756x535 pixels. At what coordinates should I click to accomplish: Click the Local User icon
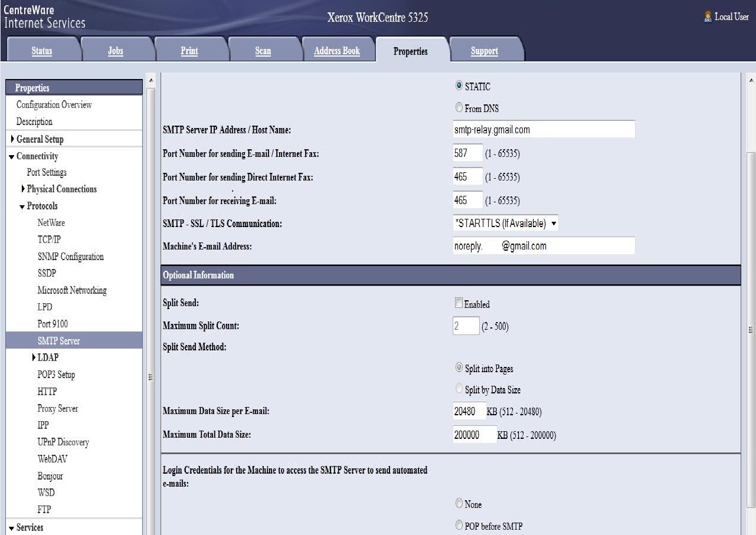(708, 17)
